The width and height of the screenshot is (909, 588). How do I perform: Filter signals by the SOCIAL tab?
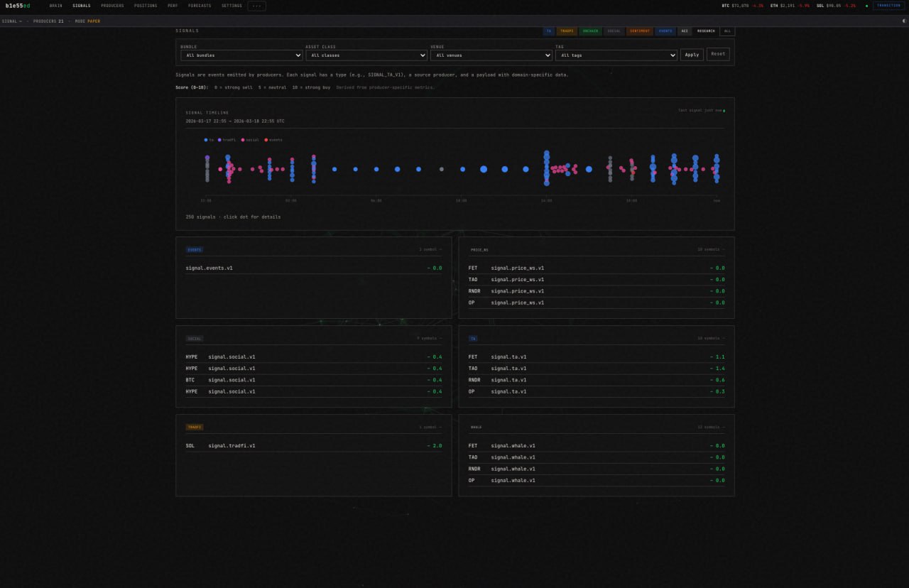coord(614,31)
